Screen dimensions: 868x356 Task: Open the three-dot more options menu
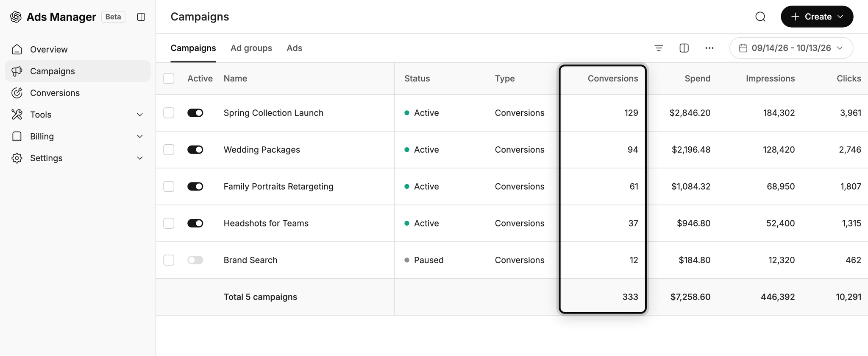click(x=709, y=48)
